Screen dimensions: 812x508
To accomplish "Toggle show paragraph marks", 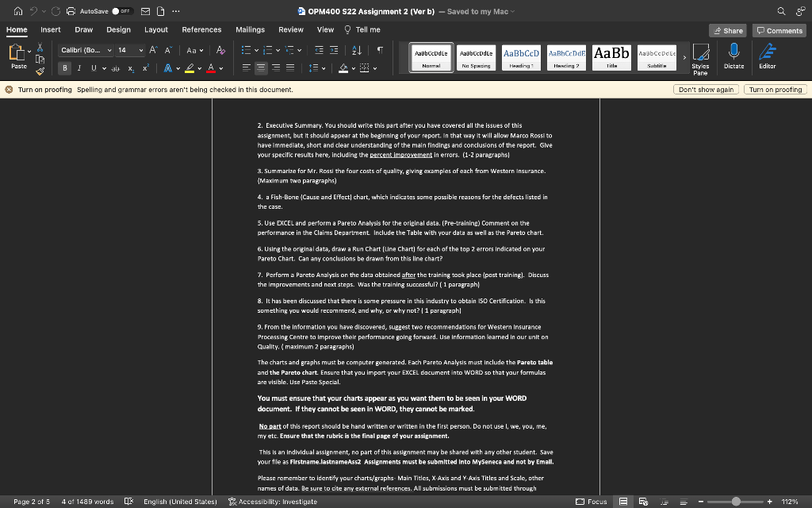I will (x=380, y=50).
